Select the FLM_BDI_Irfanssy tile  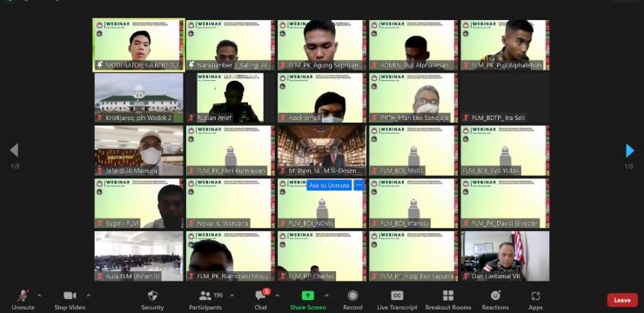tap(413, 203)
